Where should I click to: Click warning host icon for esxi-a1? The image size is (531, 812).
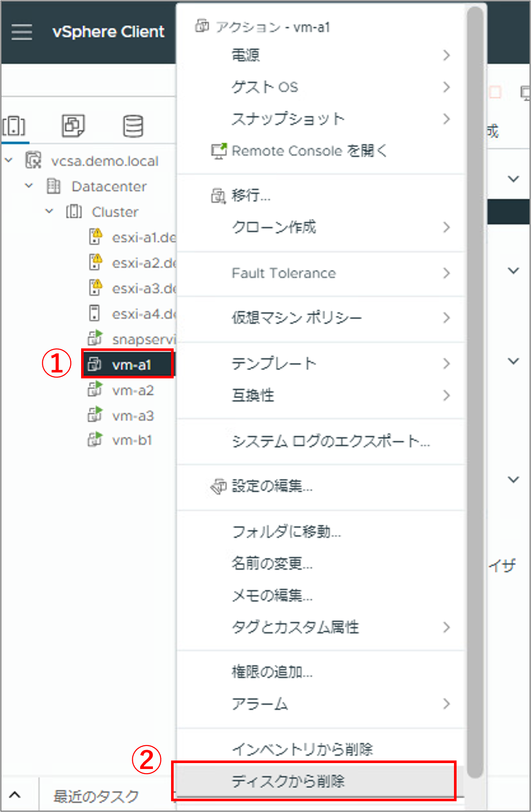pos(95,236)
